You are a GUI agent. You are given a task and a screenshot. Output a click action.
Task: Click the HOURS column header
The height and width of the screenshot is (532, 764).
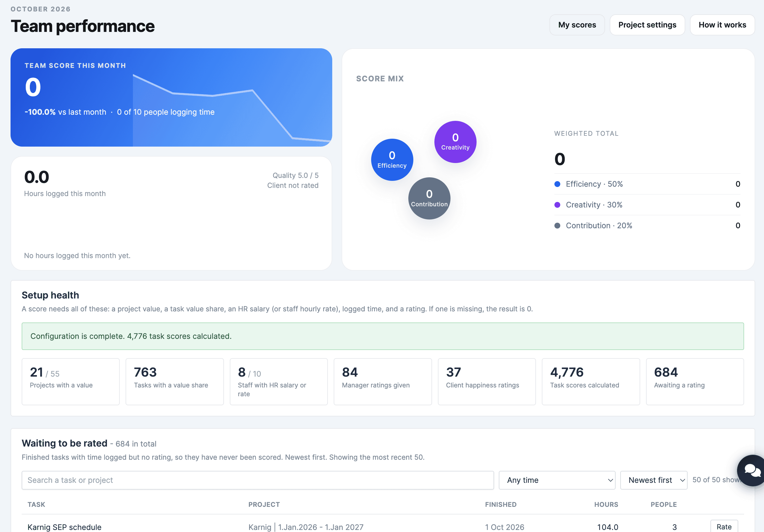606,504
